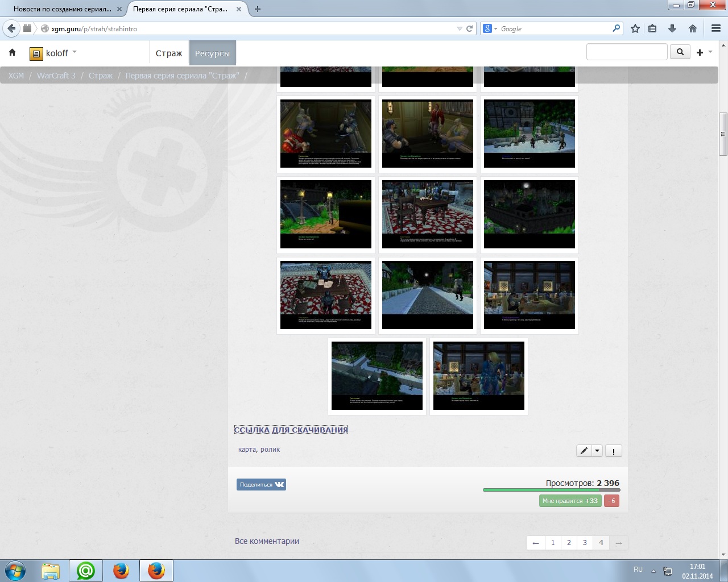The height and width of the screenshot is (582, 728).
Task: Bookmark this page with the star icon
Action: point(635,28)
